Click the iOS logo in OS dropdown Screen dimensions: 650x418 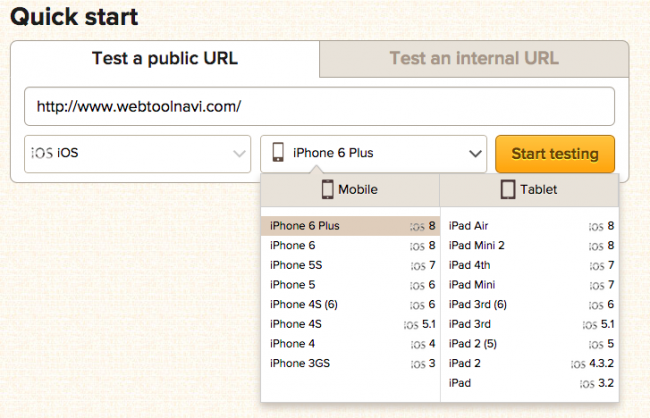point(42,153)
